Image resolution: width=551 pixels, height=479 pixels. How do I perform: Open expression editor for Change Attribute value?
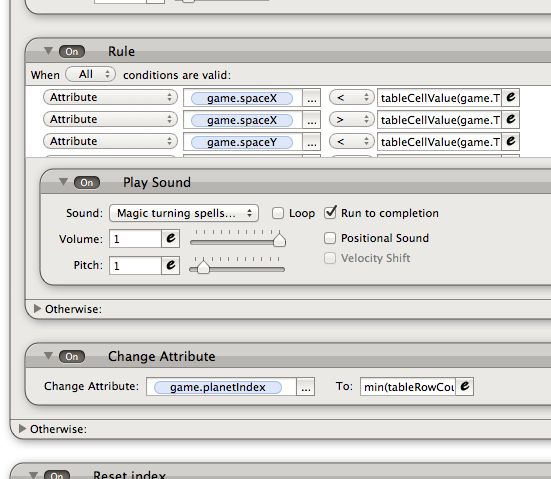click(x=465, y=387)
